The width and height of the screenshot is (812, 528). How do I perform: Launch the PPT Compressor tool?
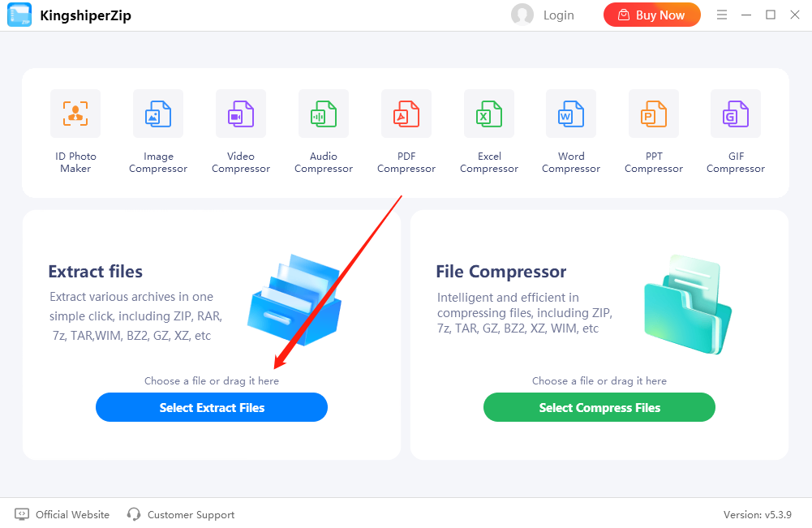pyautogui.click(x=654, y=114)
